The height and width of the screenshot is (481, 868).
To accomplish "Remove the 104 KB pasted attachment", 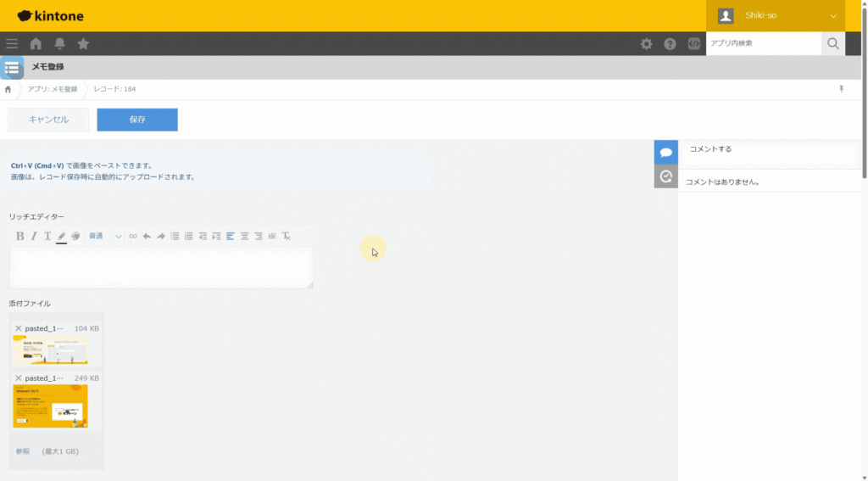I will pos(19,328).
